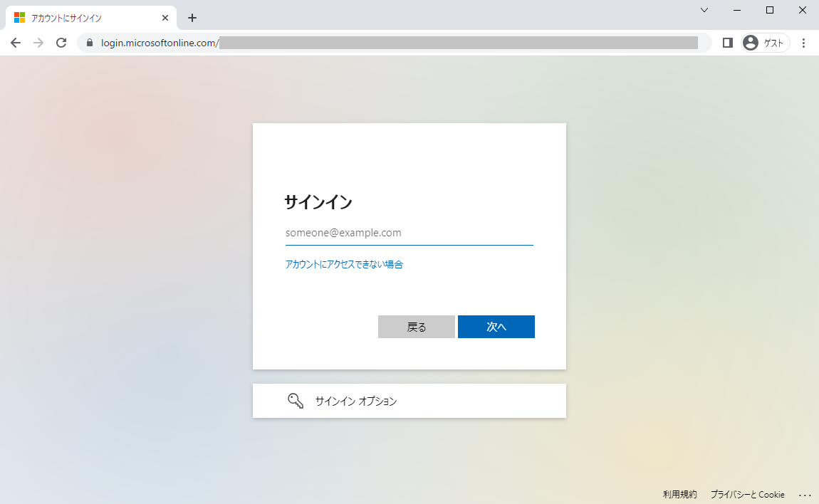Reload the sign-in page
This screenshot has width=819, height=504.
point(61,43)
